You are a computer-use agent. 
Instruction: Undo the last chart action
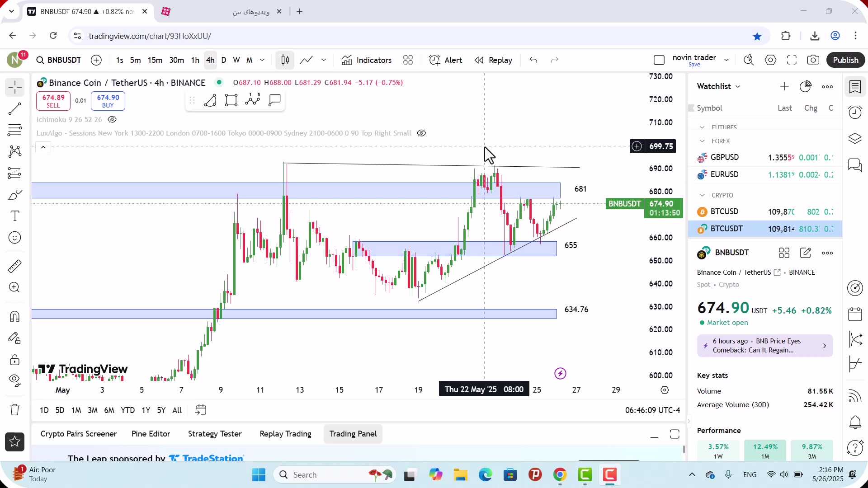(x=533, y=60)
